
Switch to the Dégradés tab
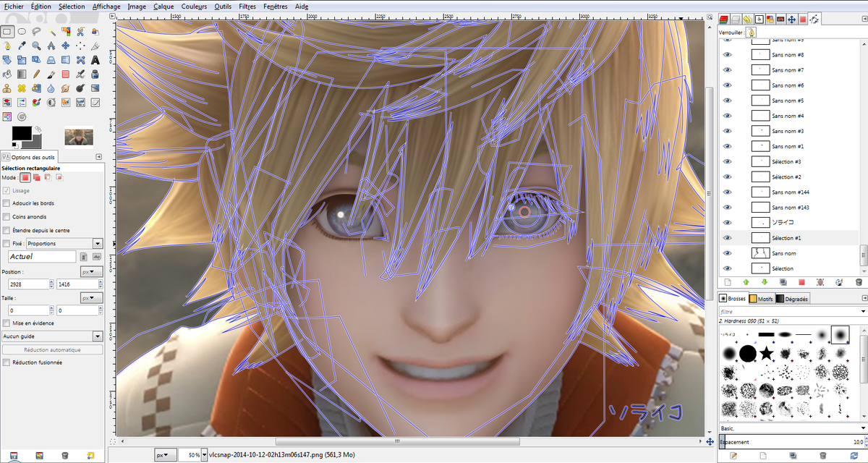point(792,299)
